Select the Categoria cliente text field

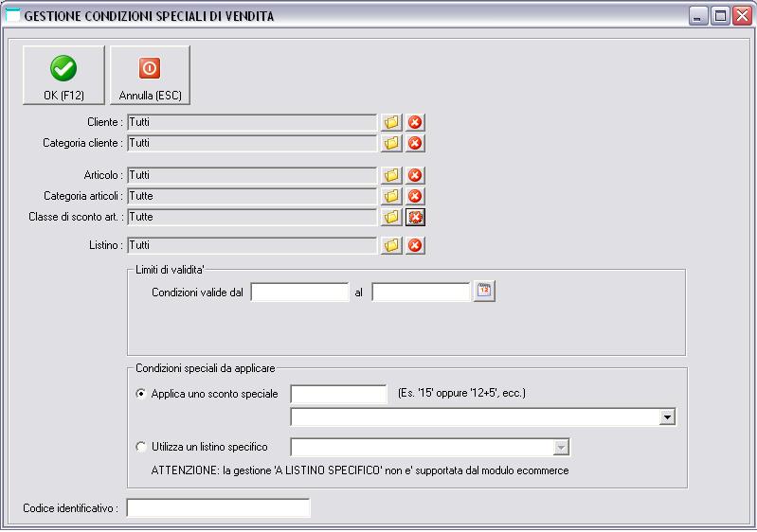251,143
